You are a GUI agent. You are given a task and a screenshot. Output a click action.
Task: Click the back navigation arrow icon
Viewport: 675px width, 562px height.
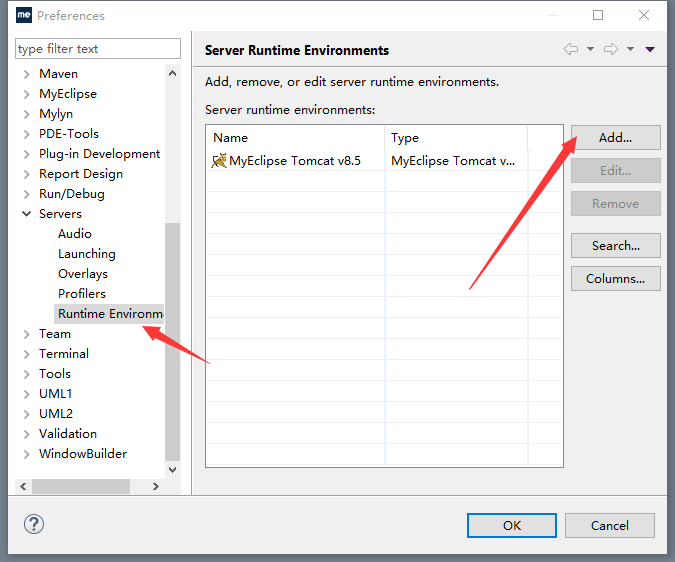tap(571, 49)
